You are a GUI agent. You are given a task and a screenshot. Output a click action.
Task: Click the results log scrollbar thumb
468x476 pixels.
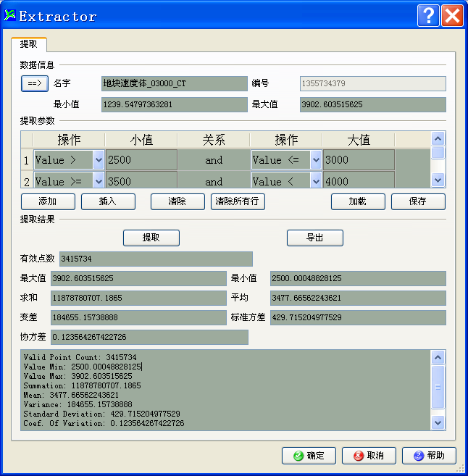tap(438, 387)
